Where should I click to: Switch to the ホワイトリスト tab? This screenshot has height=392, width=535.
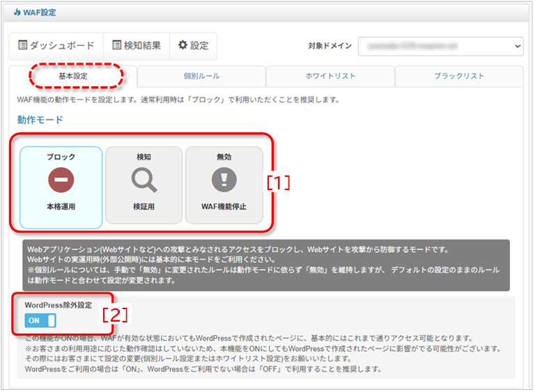click(x=330, y=76)
